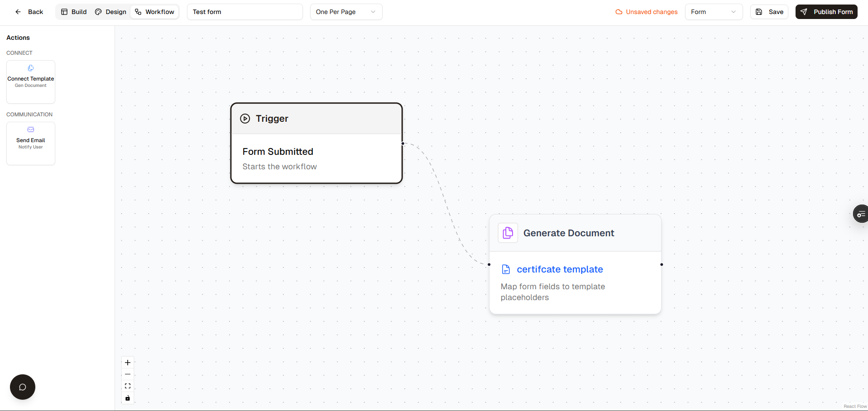Select the Connect Template Gen Document action
Image resolution: width=868 pixels, height=411 pixels.
[30, 81]
